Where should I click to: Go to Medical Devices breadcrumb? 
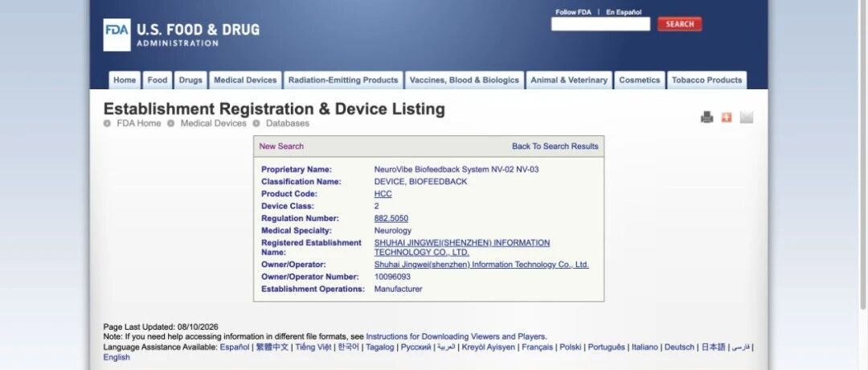tap(213, 124)
